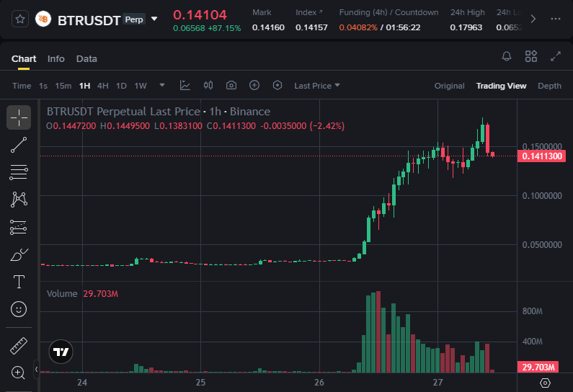Open price alerts bell icon
Image resolution: width=573 pixels, height=392 pixels.
click(507, 56)
